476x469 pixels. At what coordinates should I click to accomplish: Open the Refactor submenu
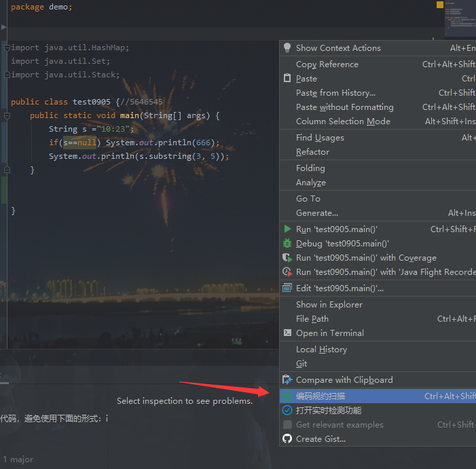pyautogui.click(x=378, y=151)
